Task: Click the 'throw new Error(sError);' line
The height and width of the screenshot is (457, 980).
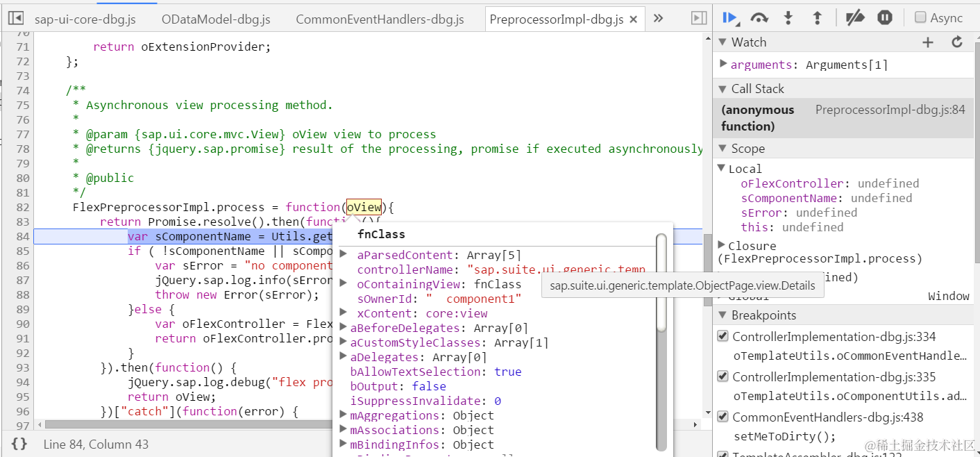Action: (x=237, y=294)
